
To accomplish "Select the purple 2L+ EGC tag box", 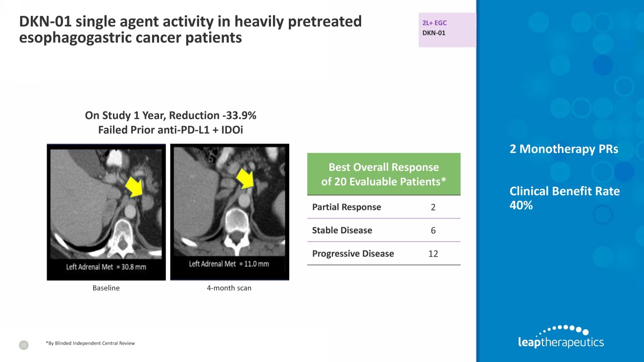I will (446, 30).
